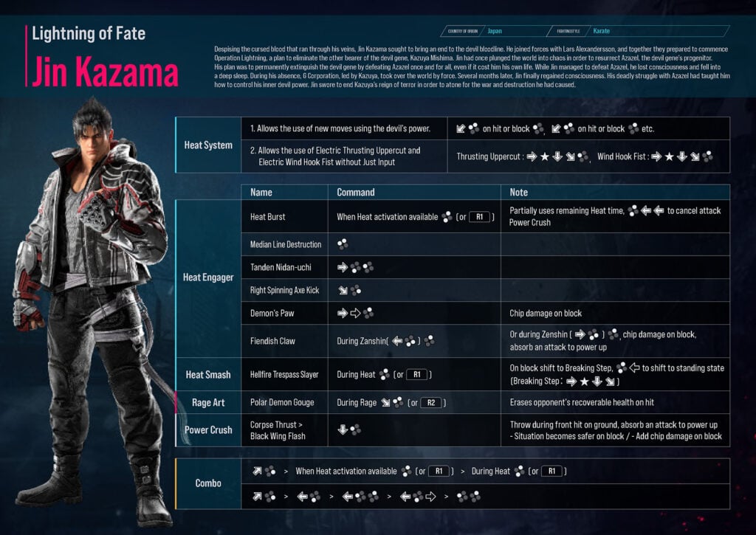Open the Japan country of origin link
Image resolution: width=756 pixels, height=535 pixels.
click(494, 31)
